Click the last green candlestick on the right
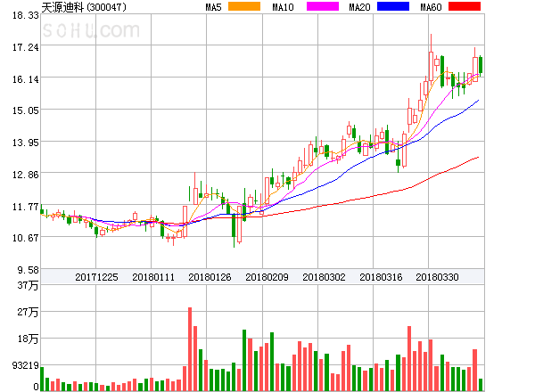535x392 pixels. (481, 65)
